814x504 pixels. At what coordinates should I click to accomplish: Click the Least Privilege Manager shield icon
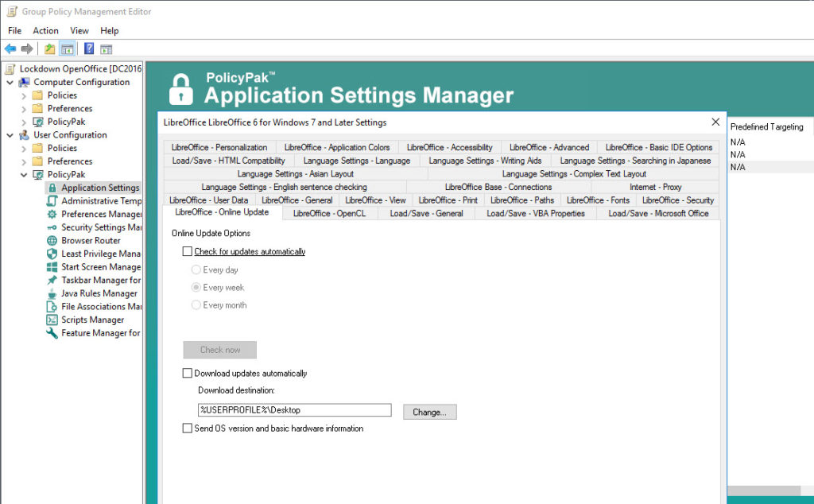(x=52, y=254)
